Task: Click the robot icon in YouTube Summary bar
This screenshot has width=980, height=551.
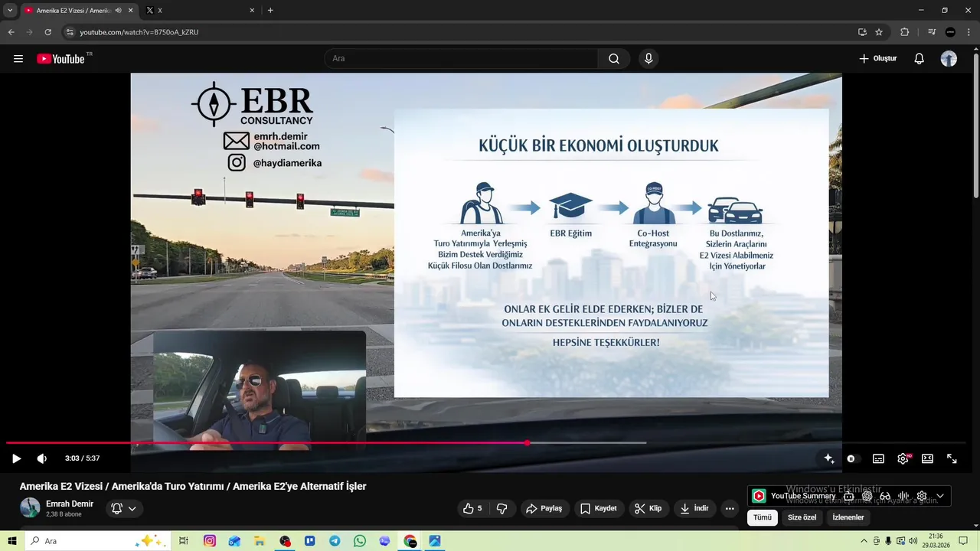Action: click(849, 496)
